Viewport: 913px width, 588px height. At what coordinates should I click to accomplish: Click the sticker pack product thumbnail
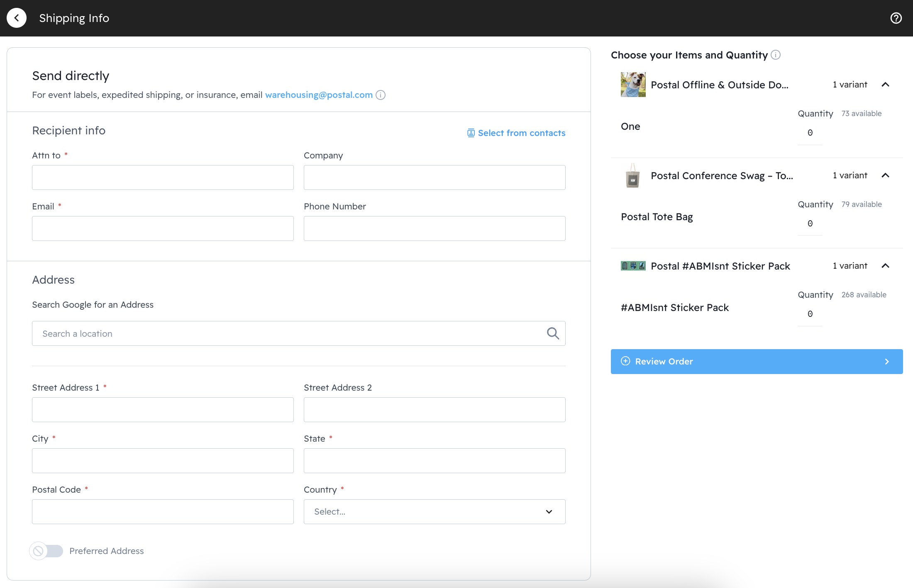click(x=633, y=266)
